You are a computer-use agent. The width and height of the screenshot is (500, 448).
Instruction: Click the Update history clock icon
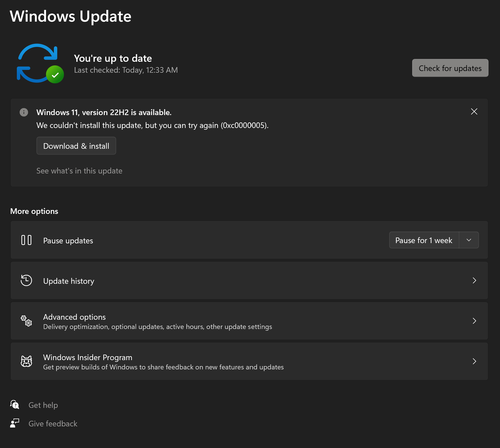(26, 280)
